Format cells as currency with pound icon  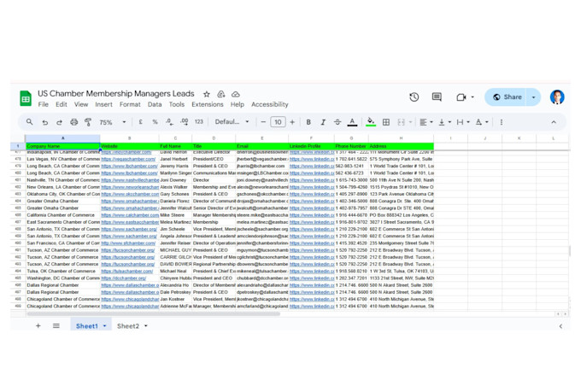(x=140, y=122)
